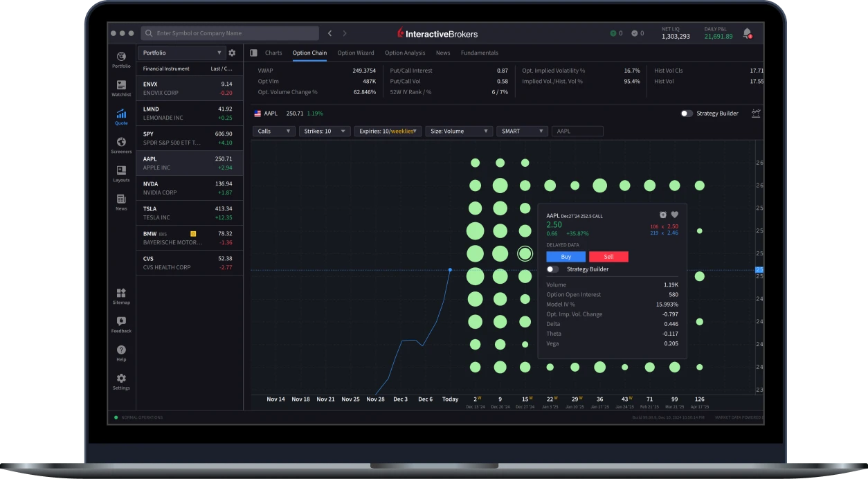Click the highlighted ringed option bubble
The width and height of the screenshot is (868, 479).
click(x=525, y=254)
